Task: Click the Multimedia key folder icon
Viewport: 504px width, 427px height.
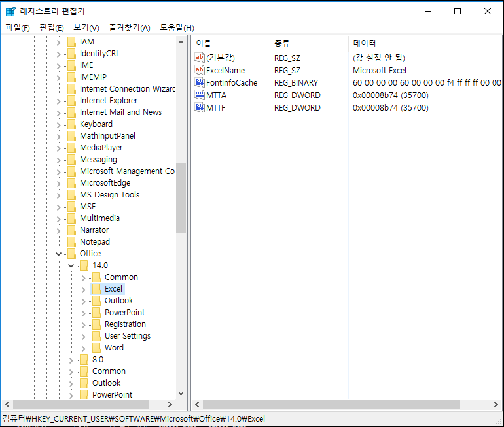Action: [x=72, y=218]
